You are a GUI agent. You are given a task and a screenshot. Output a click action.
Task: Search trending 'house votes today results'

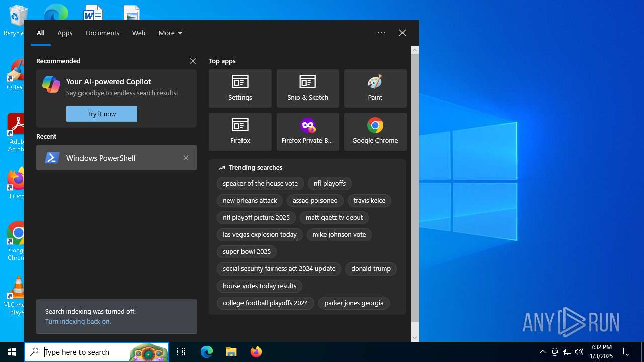(260, 286)
